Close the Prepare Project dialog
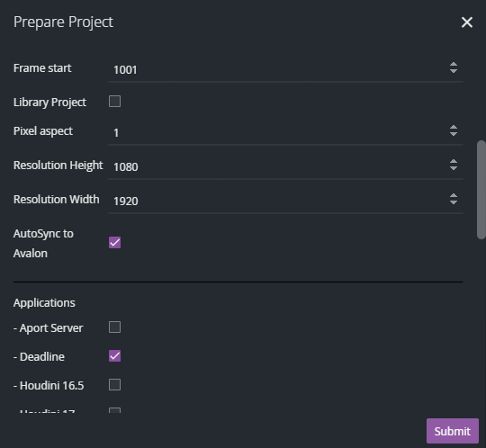The height and width of the screenshot is (448, 486). click(467, 22)
